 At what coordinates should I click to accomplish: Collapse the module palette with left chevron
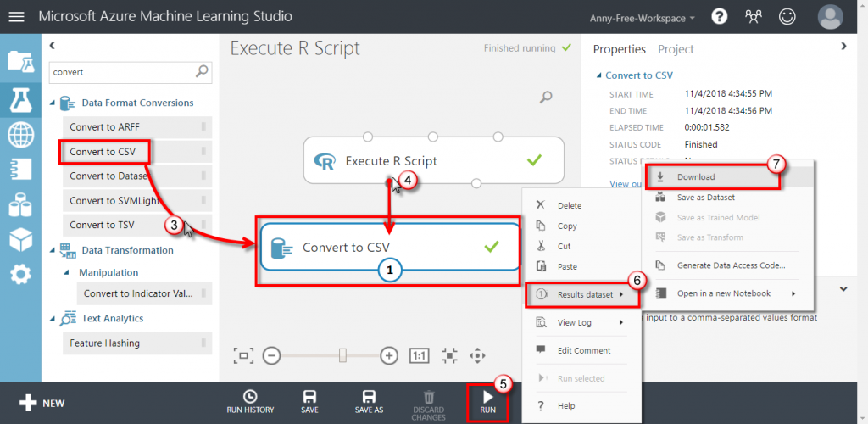[52, 46]
